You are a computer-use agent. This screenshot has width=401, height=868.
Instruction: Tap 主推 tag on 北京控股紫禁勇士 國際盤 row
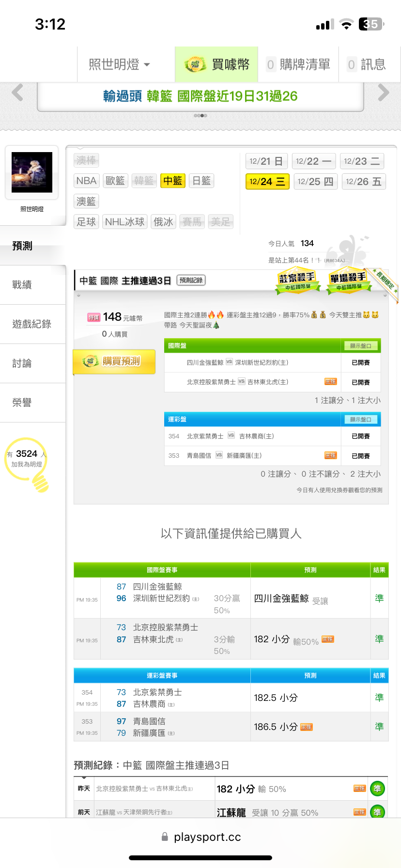(x=331, y=382)
